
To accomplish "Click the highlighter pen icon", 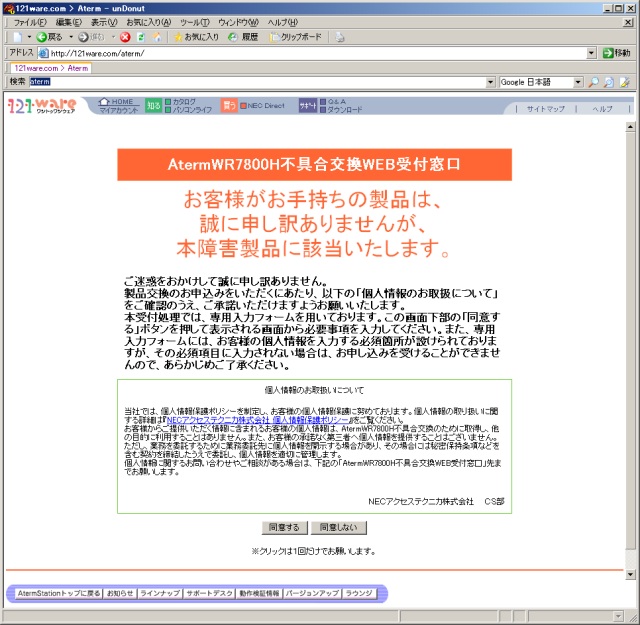I will click(x=624, y=82).
